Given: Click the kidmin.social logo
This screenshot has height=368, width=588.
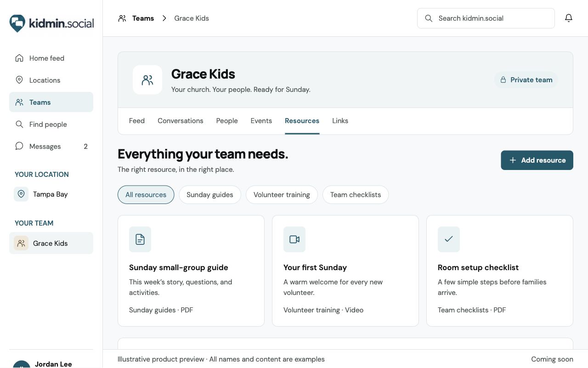Looking at the screenshot, I should (x=51, y=23).
